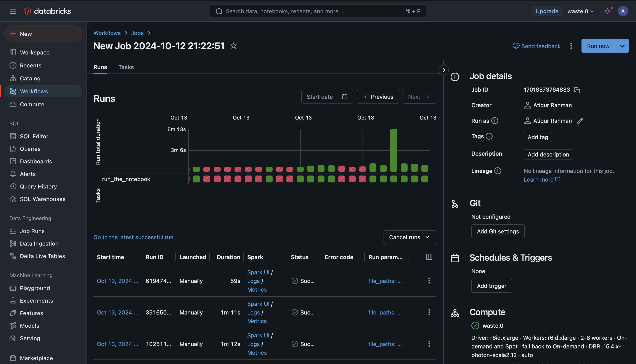The image size is (636, 364).
Task: Open SQL Editor in the sidebar
Action: click(x=43, y=136)
